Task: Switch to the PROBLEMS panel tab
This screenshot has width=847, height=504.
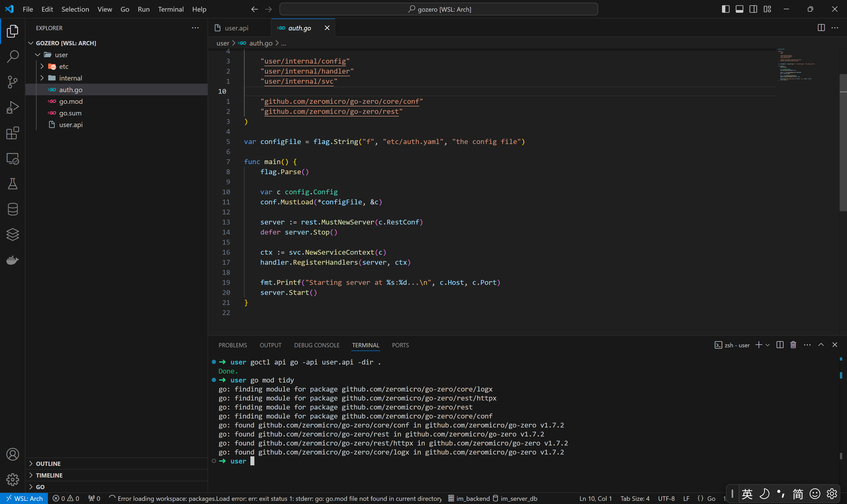Action: pyautogui.click(x=233, y=345)
